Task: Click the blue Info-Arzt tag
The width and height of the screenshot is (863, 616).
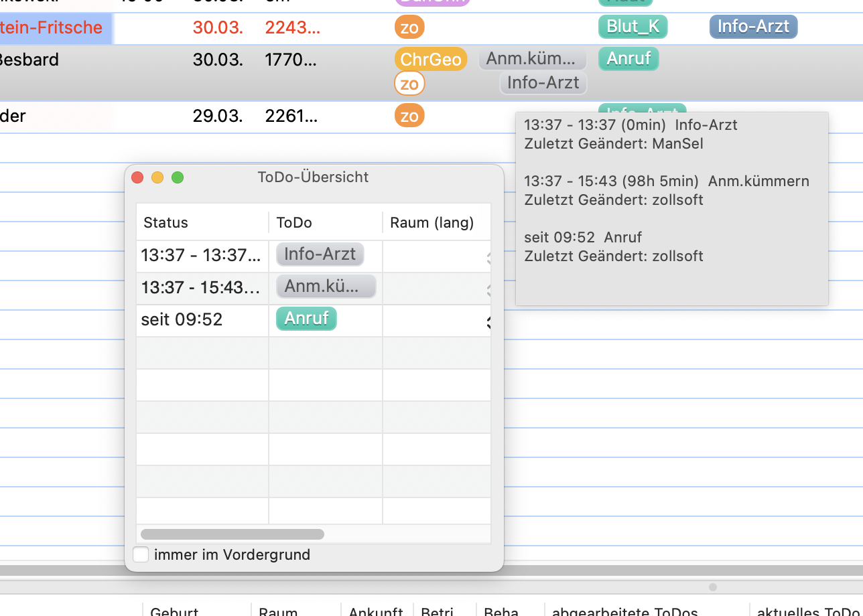Action: (754, 27)
